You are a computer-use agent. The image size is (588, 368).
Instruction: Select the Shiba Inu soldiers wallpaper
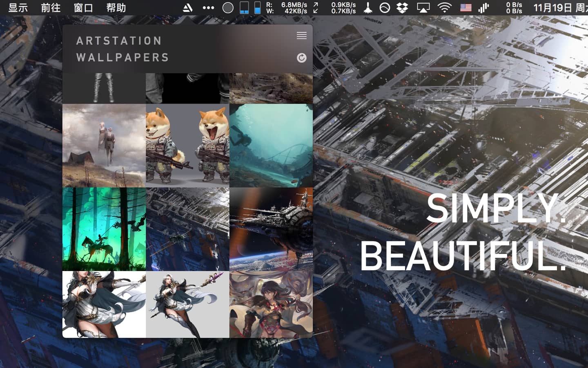coord(187,146)
